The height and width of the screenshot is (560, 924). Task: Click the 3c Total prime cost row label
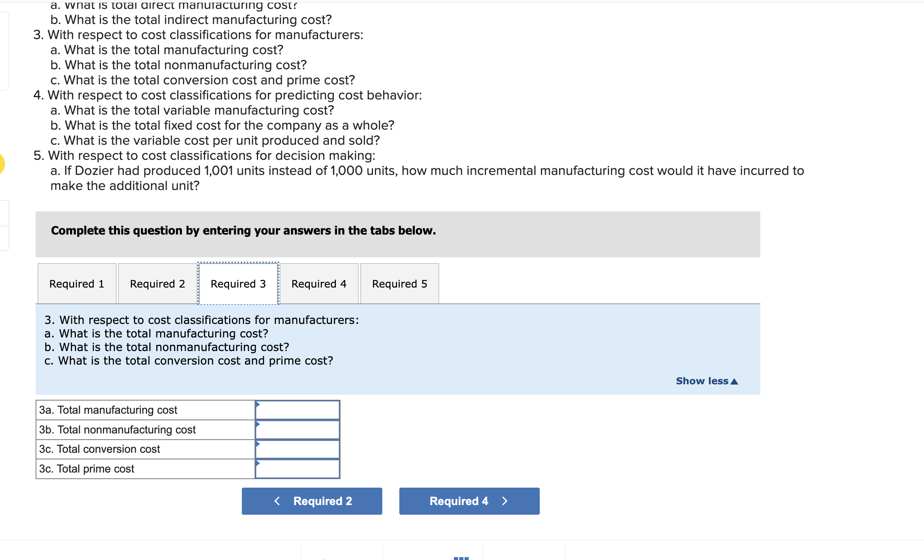pyautogui.click(x=87, y=469)
